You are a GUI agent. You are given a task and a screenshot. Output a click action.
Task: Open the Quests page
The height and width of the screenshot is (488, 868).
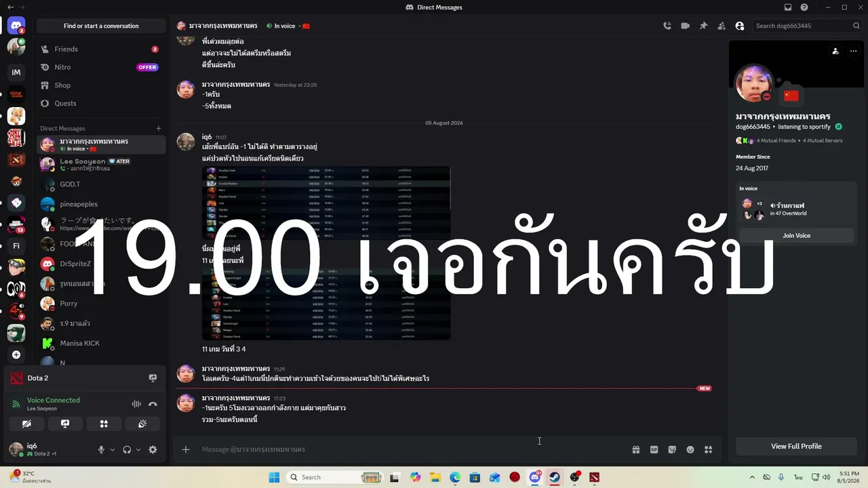coord(101,103)
